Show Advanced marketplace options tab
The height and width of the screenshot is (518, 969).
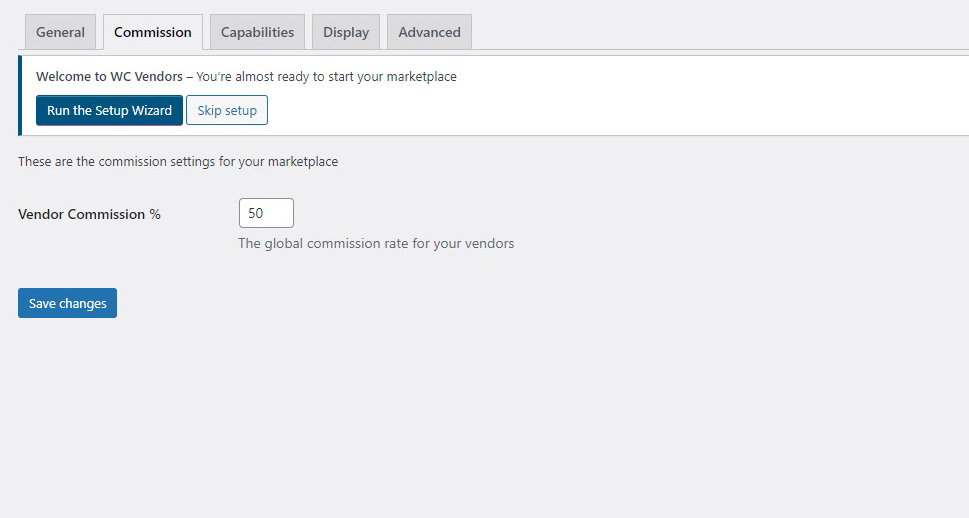pos(429,32)
